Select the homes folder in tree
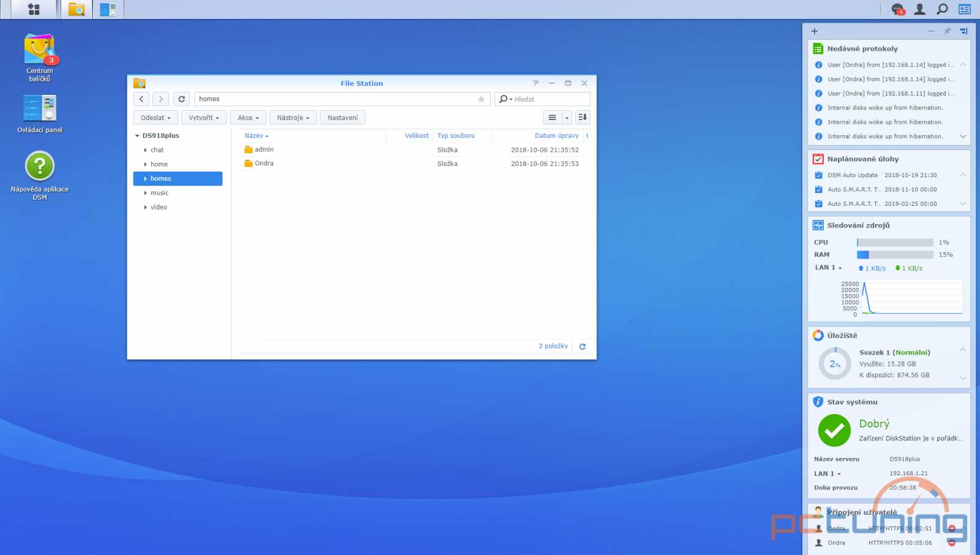980x555 pixels. (x=178, y=178)
